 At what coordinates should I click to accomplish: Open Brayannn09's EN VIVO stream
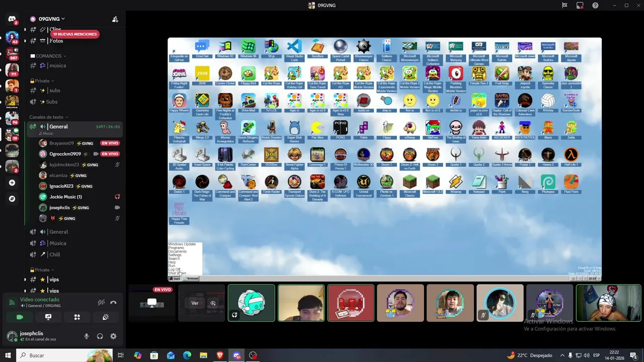tap(110, 143)
